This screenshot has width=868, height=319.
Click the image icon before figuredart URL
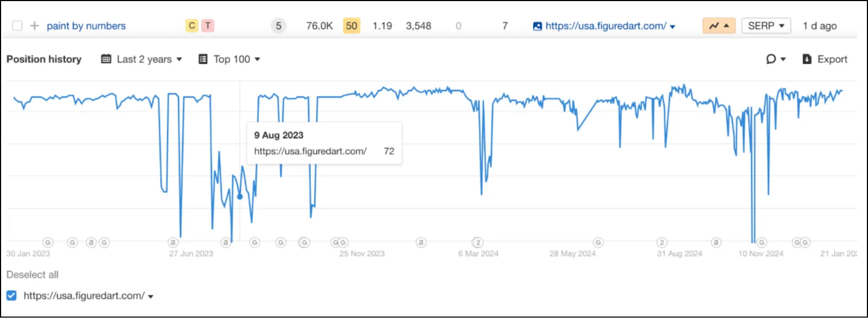point(537,26)
